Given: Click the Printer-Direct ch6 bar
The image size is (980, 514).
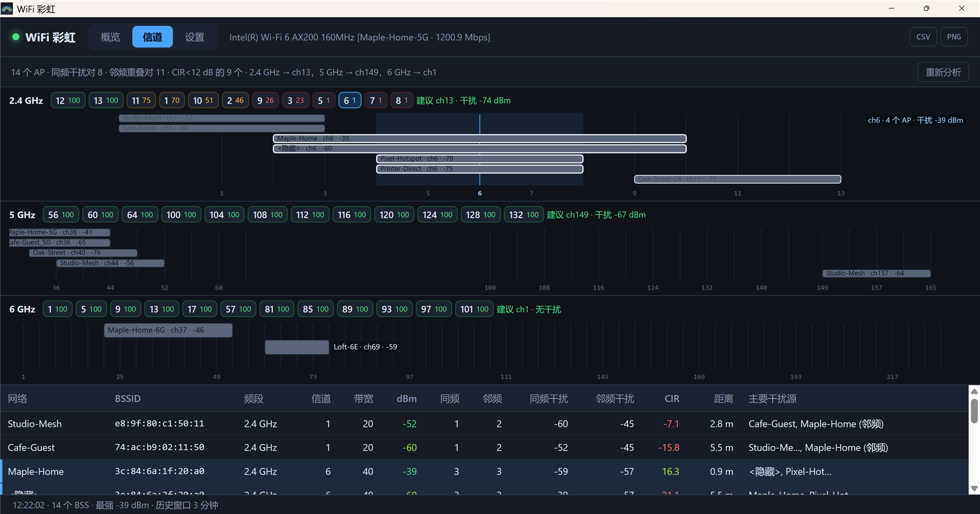Looking at the screenshot, I should (480, 169).
